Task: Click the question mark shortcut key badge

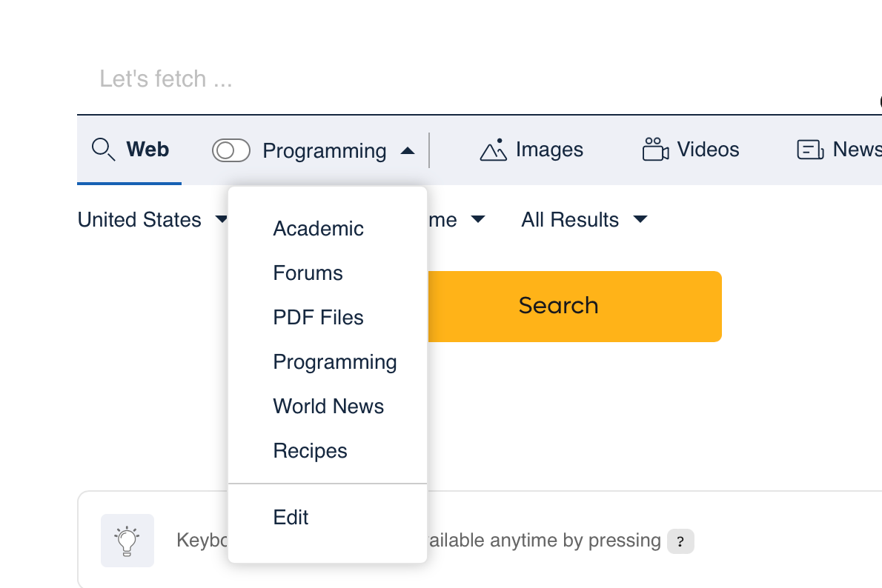Action: point(680,541)
